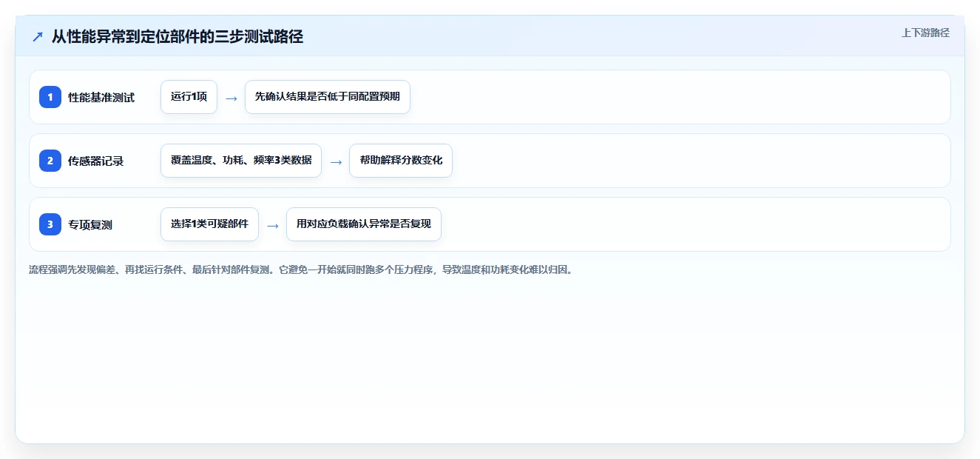
Task: Click the arrow icon beside the card title
Action: (x=38, y=37)
